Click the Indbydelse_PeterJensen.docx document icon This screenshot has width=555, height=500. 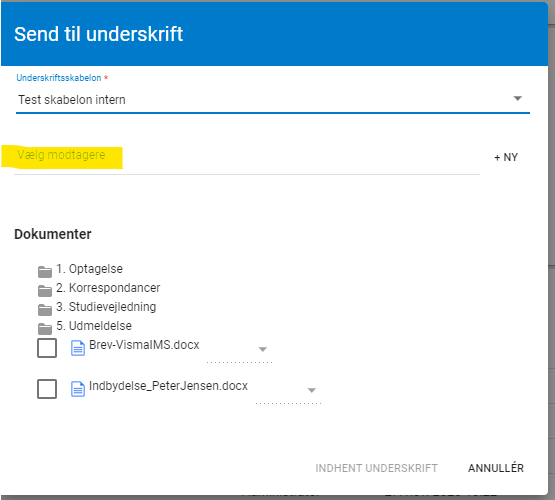tap(78, 389)
